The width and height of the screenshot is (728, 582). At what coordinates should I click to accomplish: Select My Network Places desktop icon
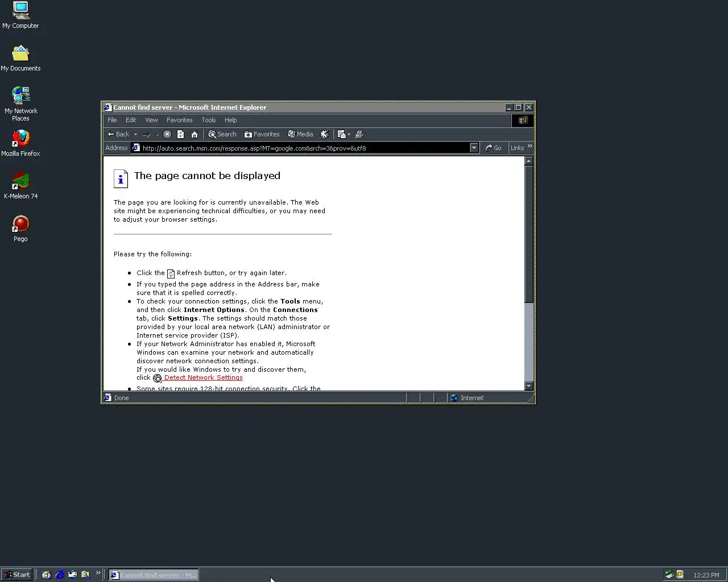coord(20,103)
